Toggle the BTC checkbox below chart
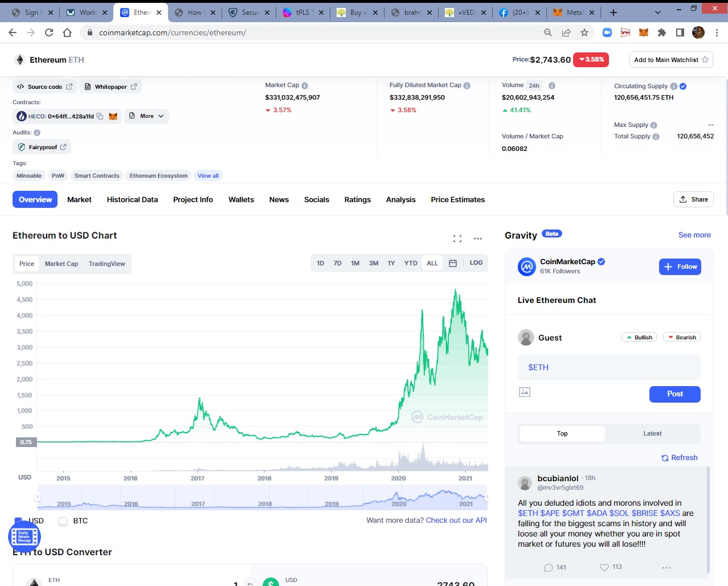 coord(63,521)
